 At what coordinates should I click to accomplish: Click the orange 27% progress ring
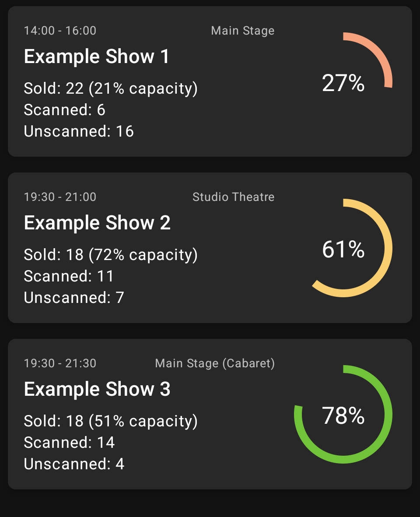tap(343, 82)
